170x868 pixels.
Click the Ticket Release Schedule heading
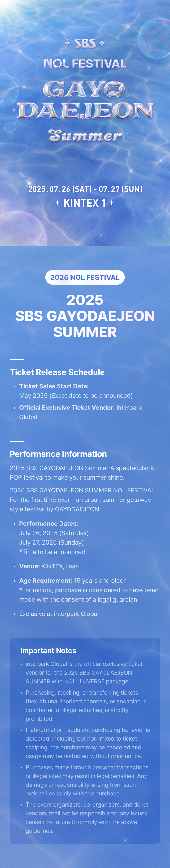[57, 372]
